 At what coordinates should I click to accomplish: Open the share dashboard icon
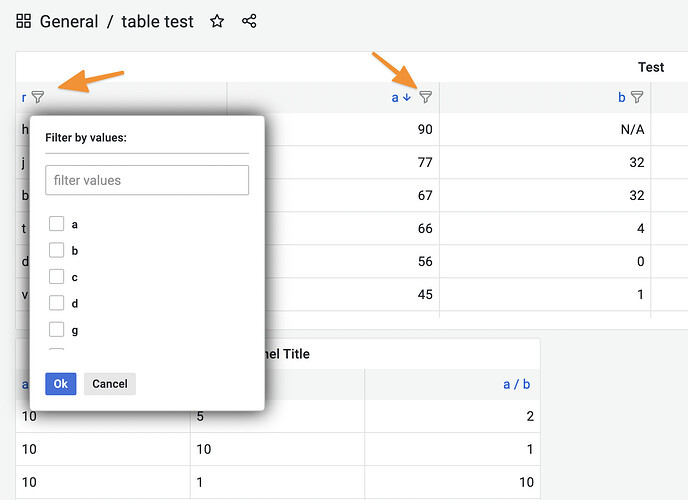click(x=250, y=21)
